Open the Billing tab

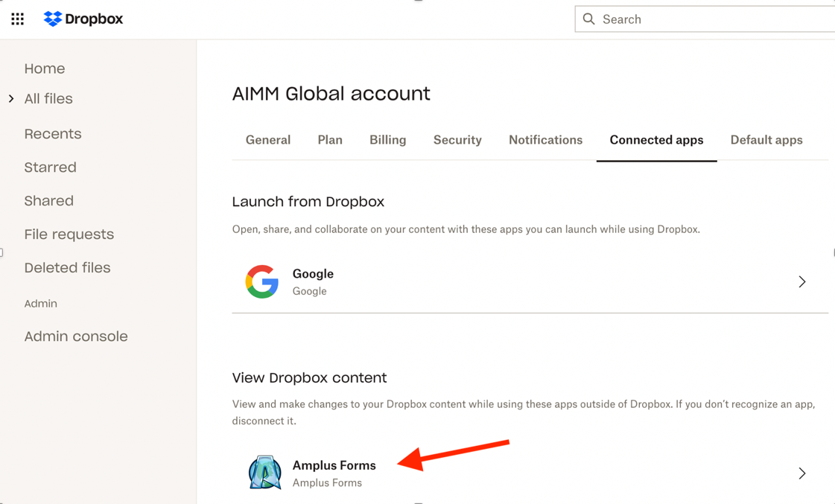point(387,140)
